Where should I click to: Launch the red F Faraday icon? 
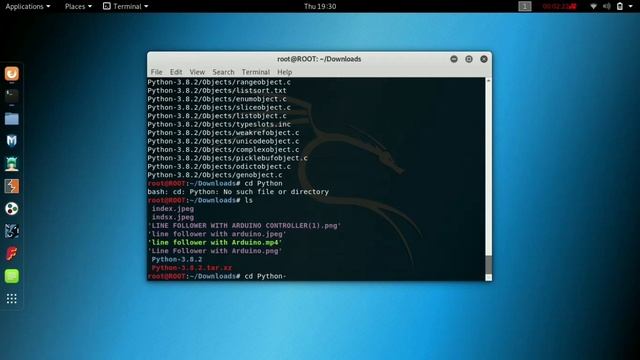tap(11, 253)
